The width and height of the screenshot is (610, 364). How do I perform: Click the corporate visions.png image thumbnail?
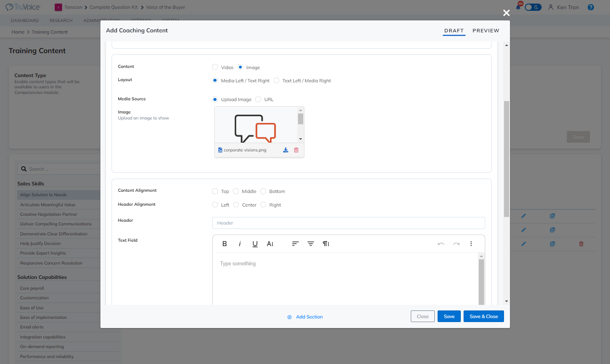pos(256,128)
